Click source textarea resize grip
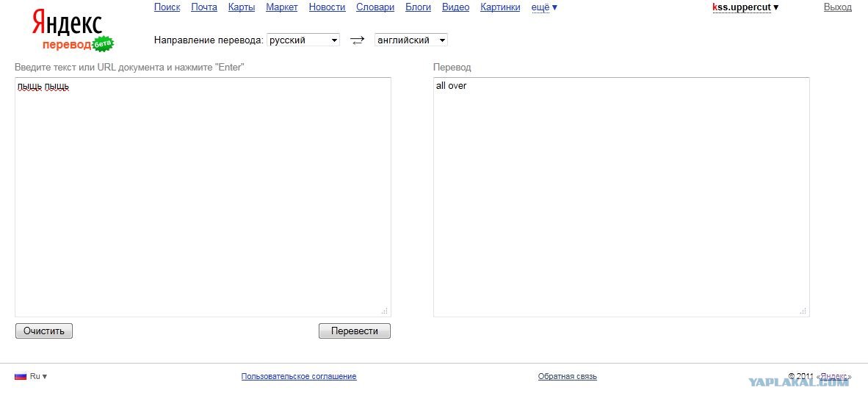 385,311
